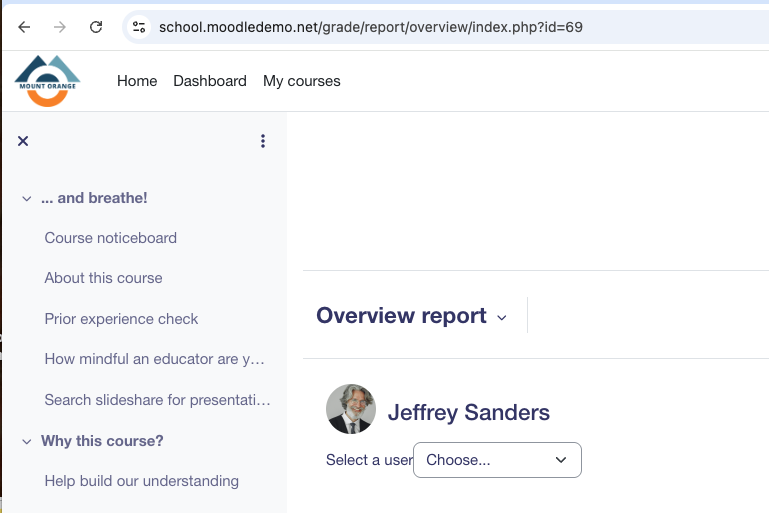This screenshot has width=769, height=513.
Task: Open the course index three-dot options menu
Action: click(x=263, y=141)
